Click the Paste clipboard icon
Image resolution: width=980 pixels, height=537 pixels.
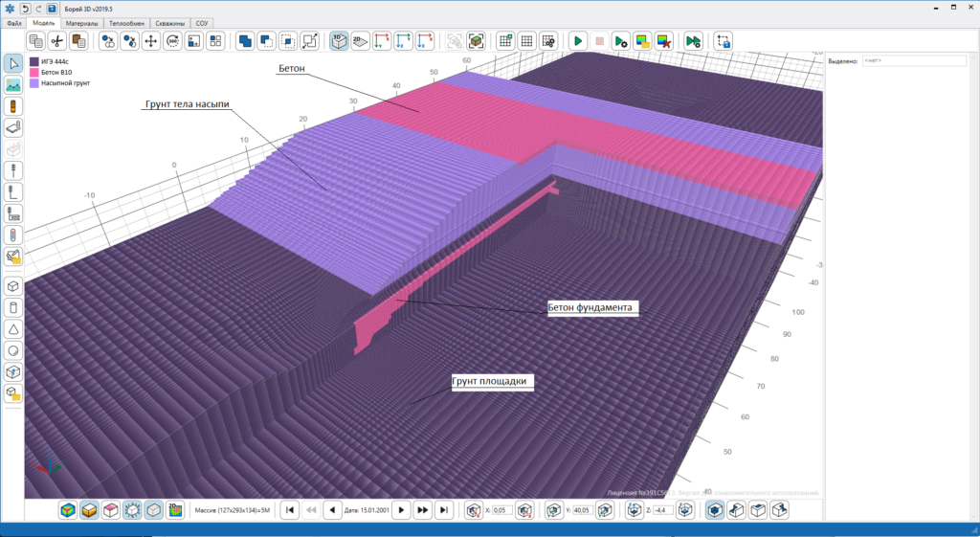tap(78, 41)
